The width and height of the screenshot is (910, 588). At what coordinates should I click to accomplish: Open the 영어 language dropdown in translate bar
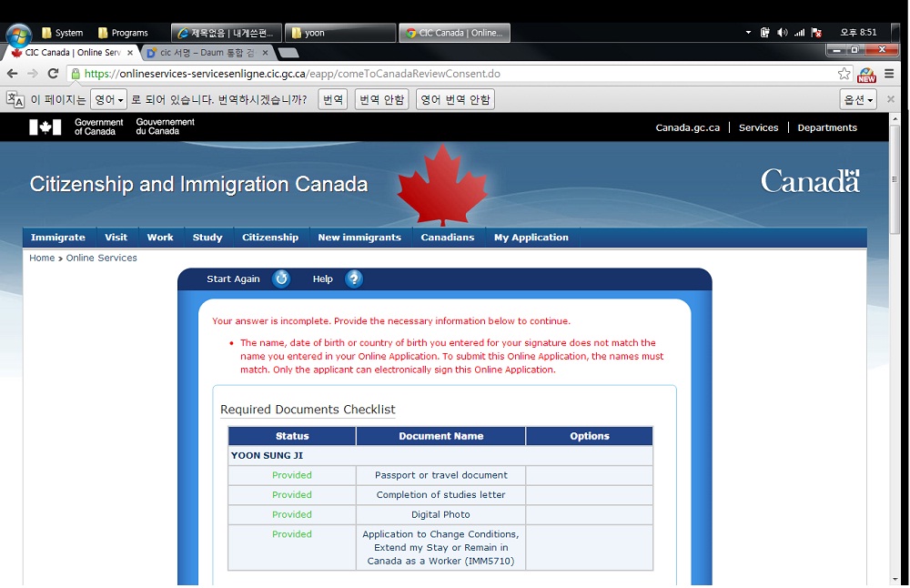108,99
